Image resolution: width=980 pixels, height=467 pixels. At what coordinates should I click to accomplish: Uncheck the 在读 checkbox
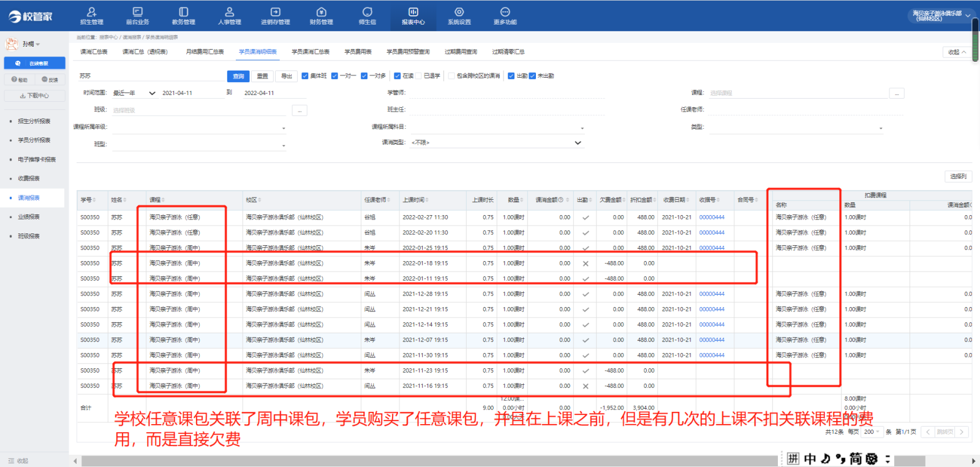tap(397, 76)
